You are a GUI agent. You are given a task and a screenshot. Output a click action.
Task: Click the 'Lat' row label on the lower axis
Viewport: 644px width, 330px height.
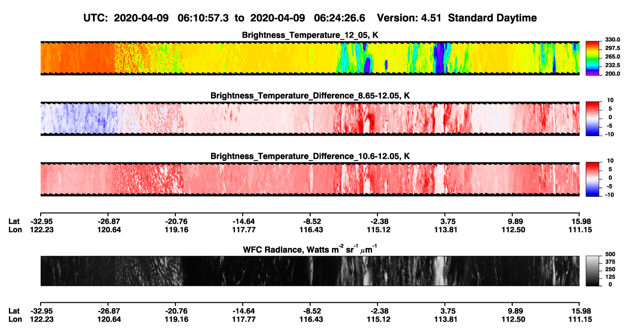click(14, 311)
